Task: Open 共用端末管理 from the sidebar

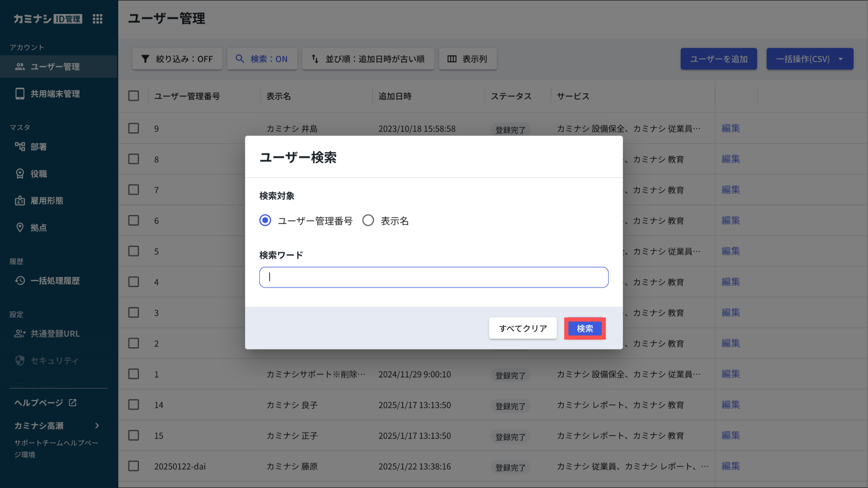Action: 55,94
